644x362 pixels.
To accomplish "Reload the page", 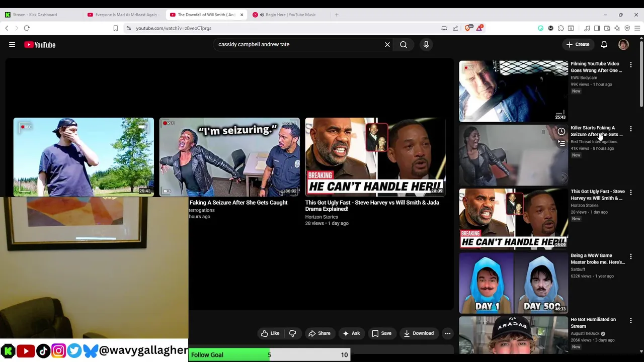I will pyautogui.click(x=27, y=28).
